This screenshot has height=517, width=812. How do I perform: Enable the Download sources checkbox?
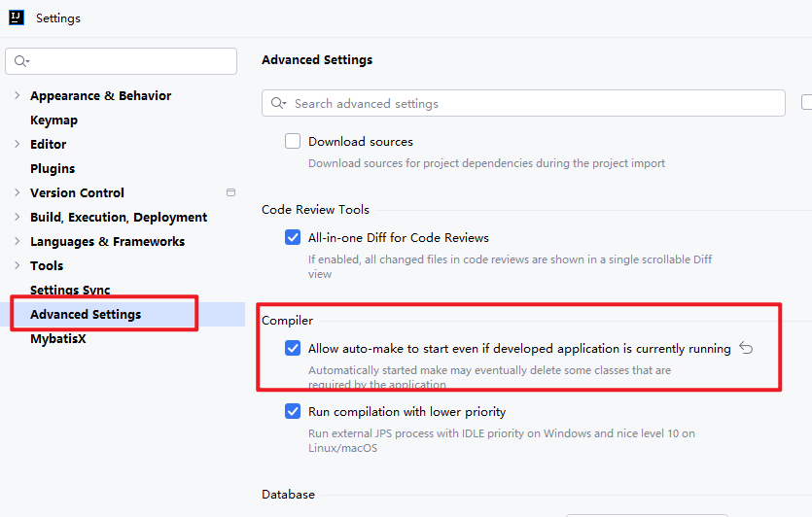(x=293, y=141)
